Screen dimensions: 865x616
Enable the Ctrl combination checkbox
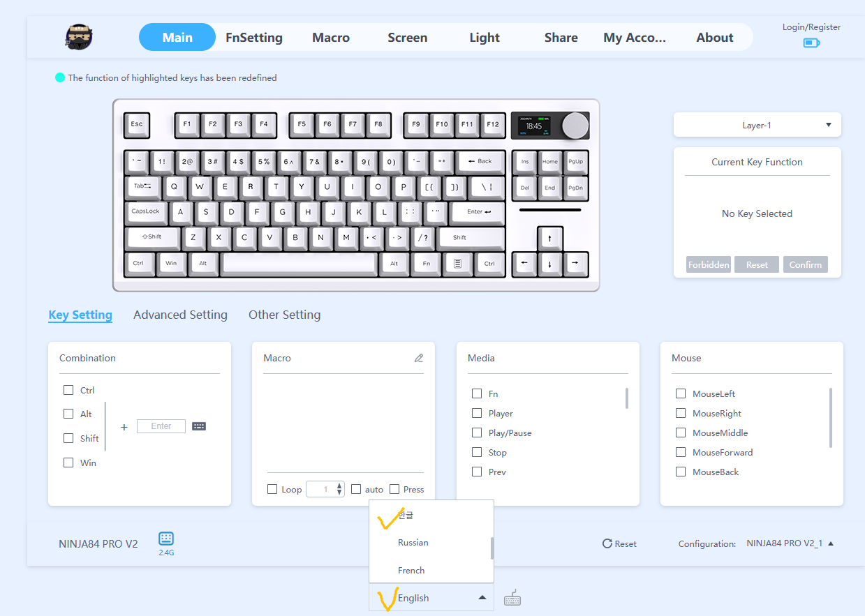[68, 390]
